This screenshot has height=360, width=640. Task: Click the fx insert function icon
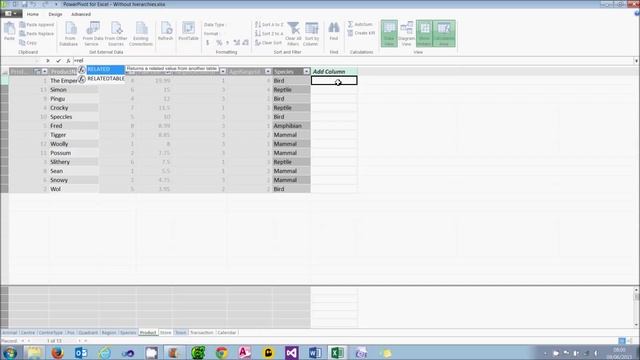point(68,61)
